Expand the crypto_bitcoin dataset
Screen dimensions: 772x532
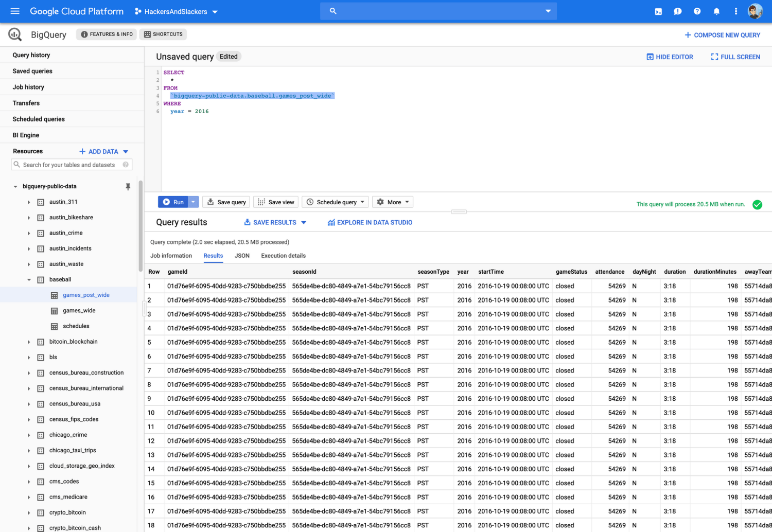29,512
